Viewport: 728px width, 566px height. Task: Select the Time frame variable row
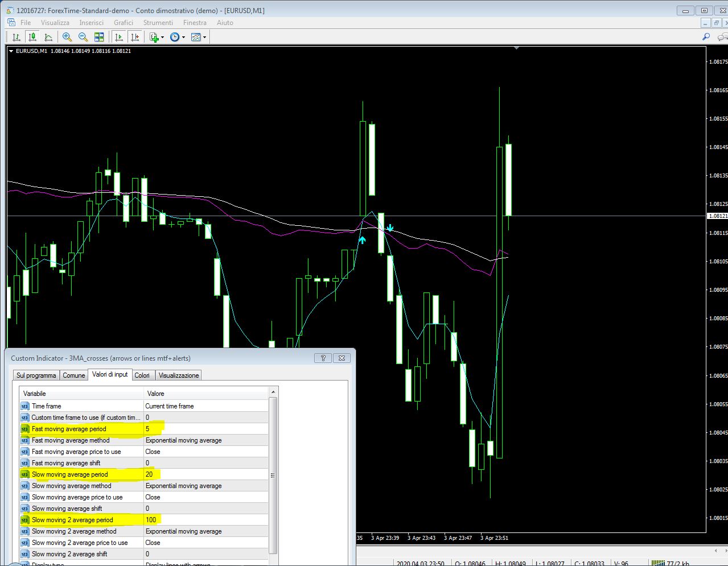point(81,406)
